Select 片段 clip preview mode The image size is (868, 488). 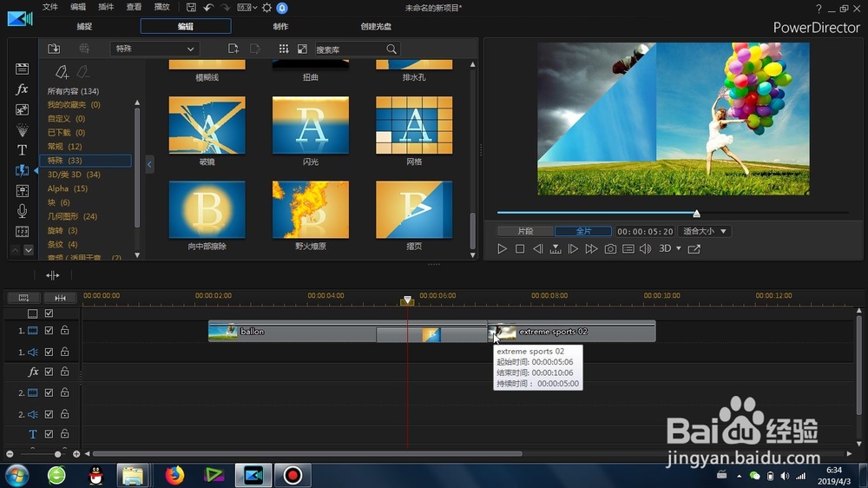pos(525,231)
